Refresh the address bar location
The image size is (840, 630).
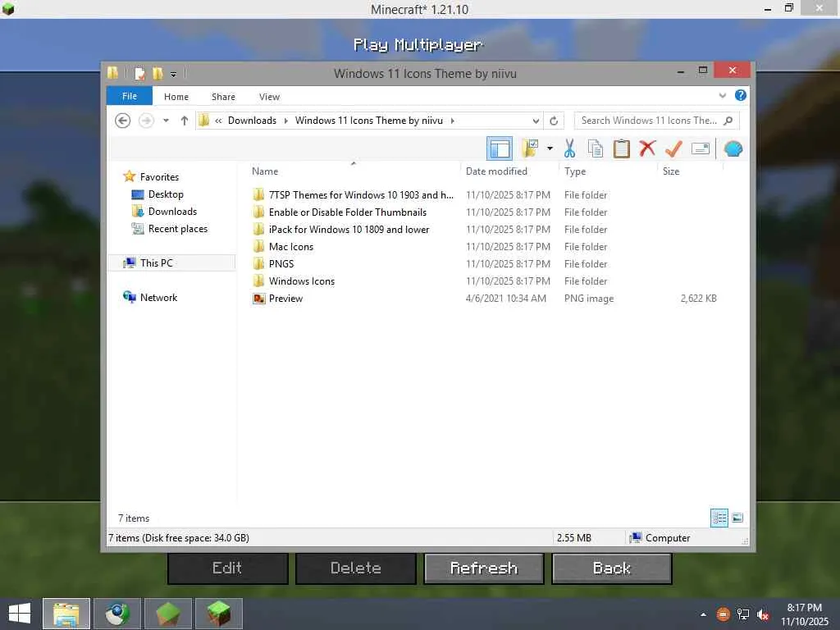point(554,121)
